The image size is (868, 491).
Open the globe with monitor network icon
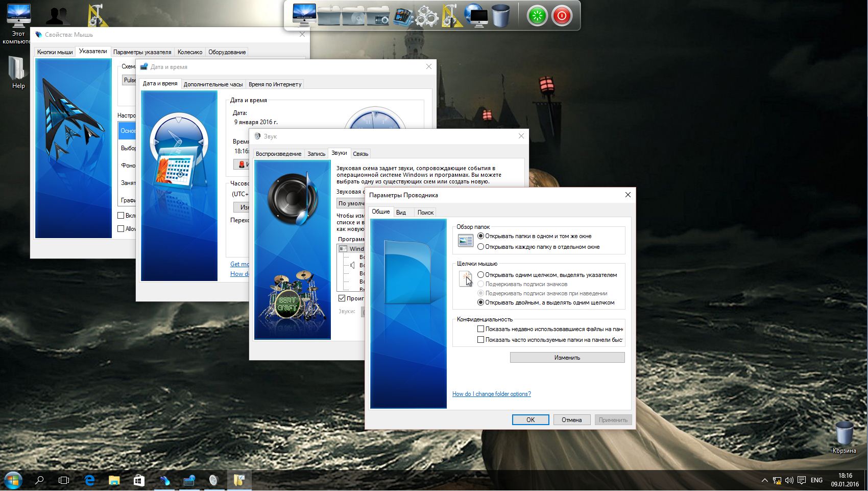[x=476, y=16]
